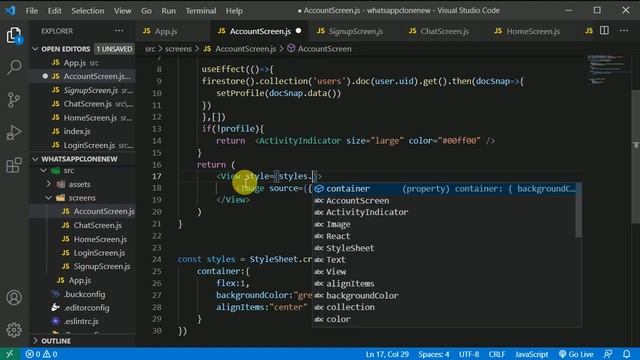Open index.js in Open Editors list
Image resolution: width=640 pixels, height=360 pixels.
[x=82, y=131]
